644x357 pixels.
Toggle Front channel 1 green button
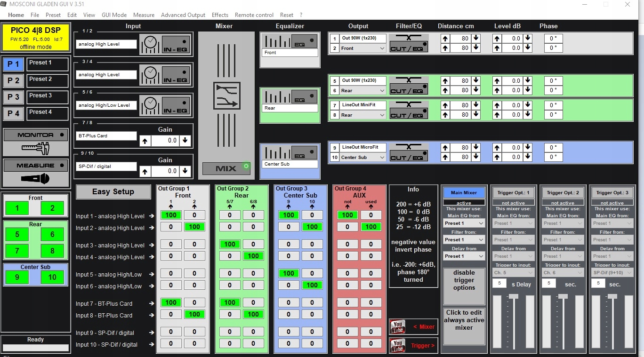pyautogui.click(x=17, y=208)
